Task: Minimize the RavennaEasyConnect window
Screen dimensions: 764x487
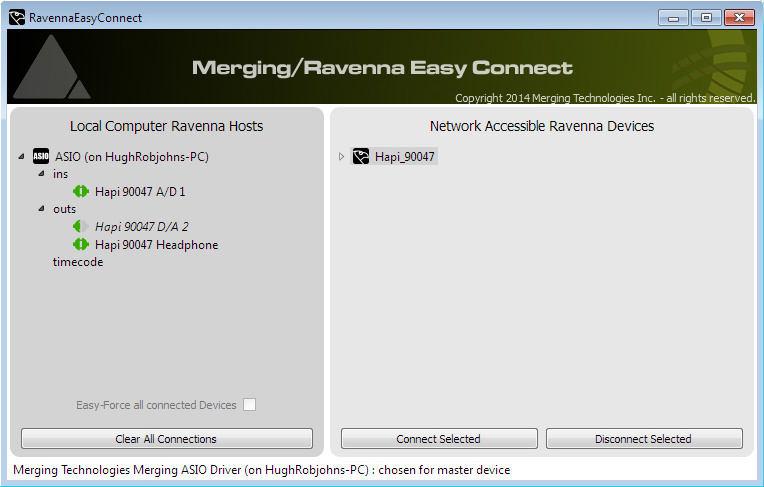Action: [x=674, y=17]
